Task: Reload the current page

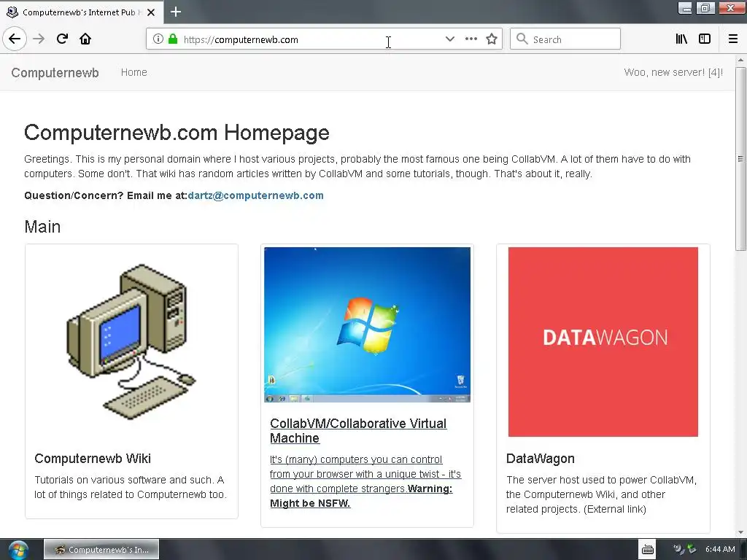Action: (x=62, y=39)
